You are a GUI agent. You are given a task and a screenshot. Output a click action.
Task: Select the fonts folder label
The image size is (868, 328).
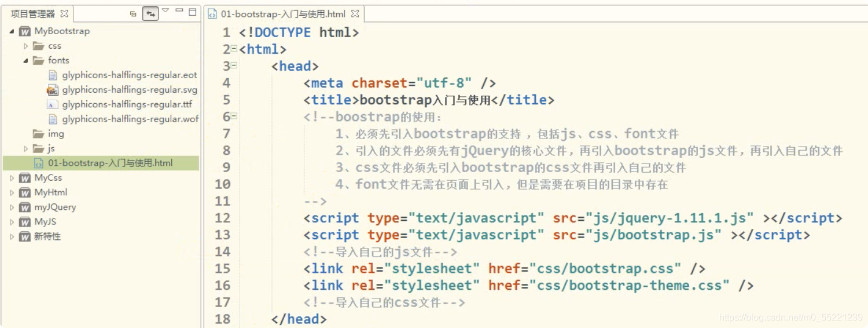[58, 60]
